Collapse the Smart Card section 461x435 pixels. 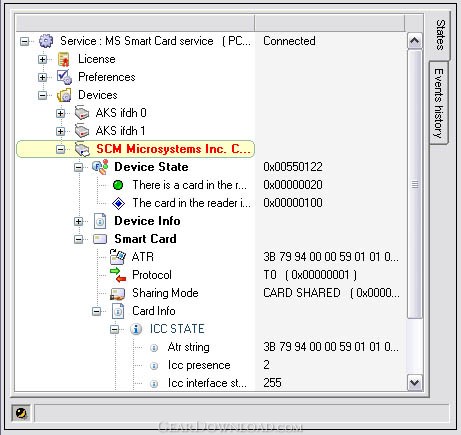(x=78, y=239)
